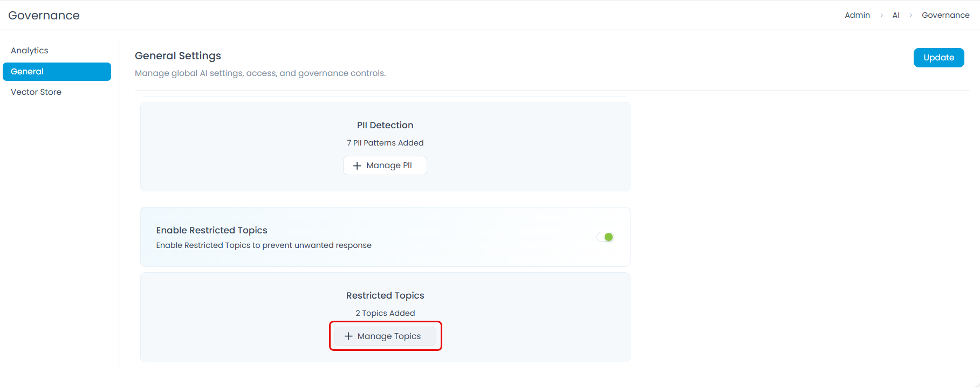Click the global AI settings description text
This screenshot has height=387, width=980.
[260, 73]
